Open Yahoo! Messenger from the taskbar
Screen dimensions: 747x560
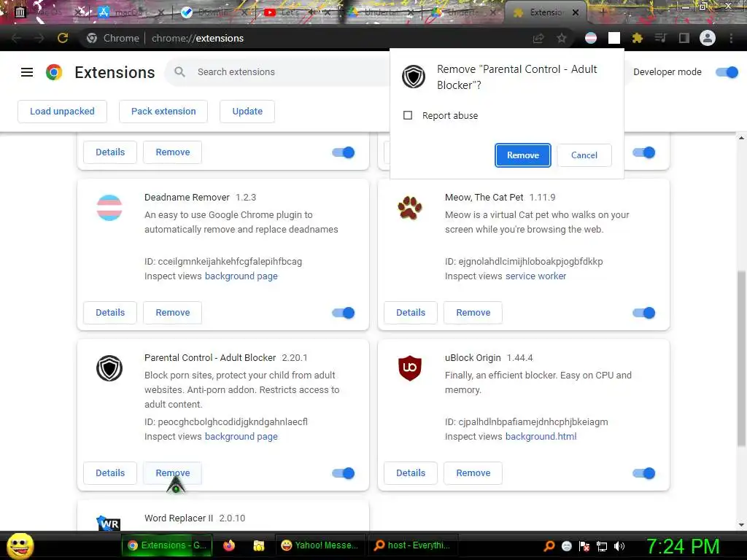(x=320, y=545)
